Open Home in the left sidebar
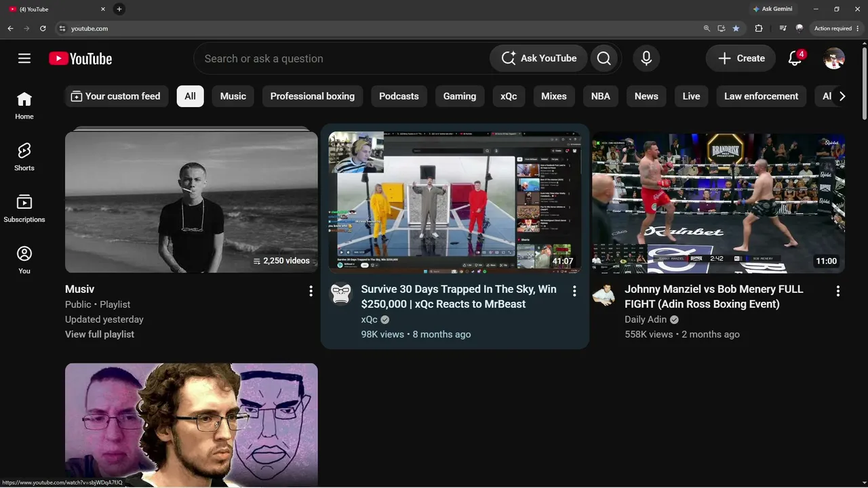868x488 pixels. point(24,106)
